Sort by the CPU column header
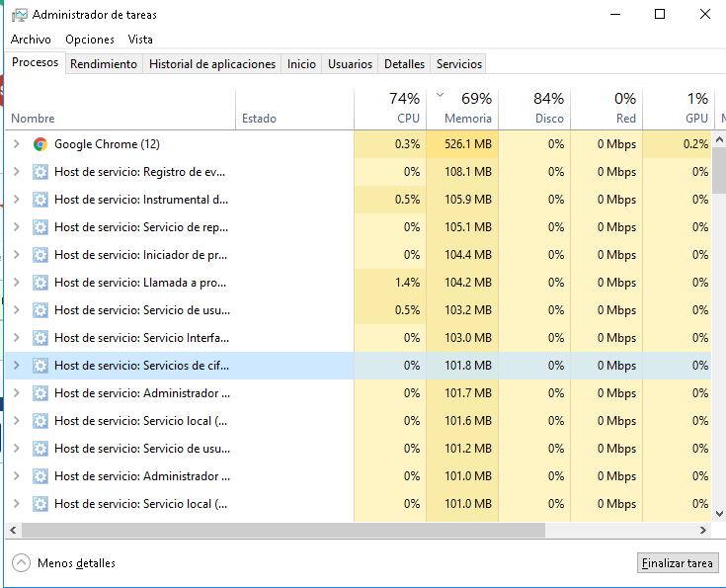This screenshot has width=726, height=588. [x=390, y=110]
